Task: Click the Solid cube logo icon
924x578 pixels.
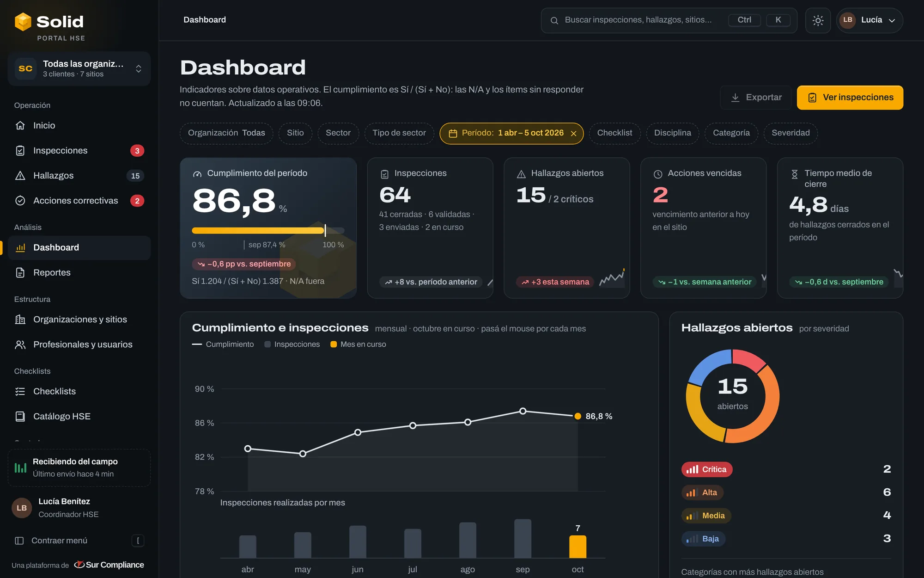Action: (x=23, y=21)
